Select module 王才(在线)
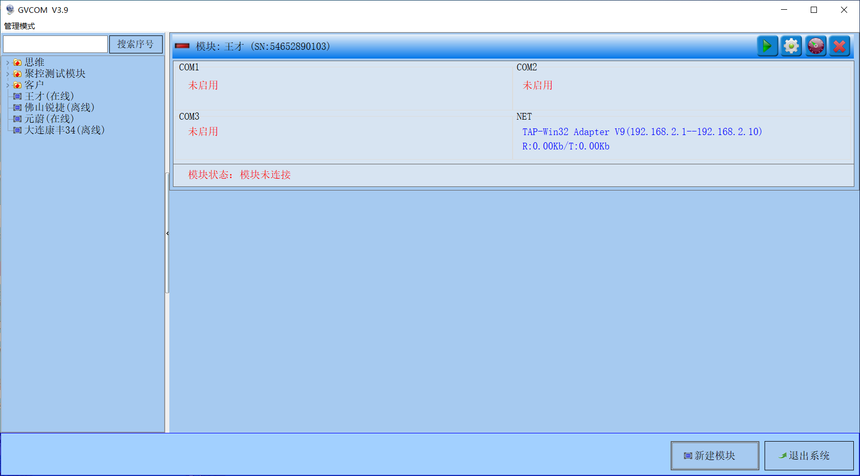 [49, 97]
